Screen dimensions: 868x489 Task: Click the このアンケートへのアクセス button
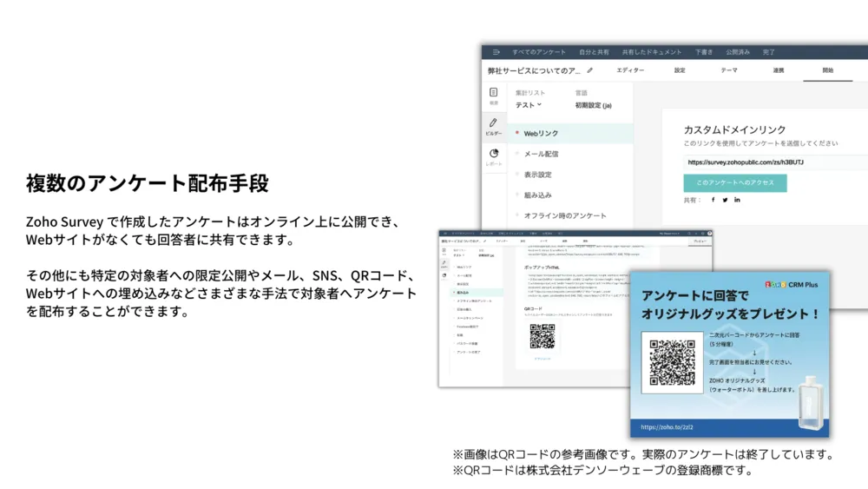734,182
